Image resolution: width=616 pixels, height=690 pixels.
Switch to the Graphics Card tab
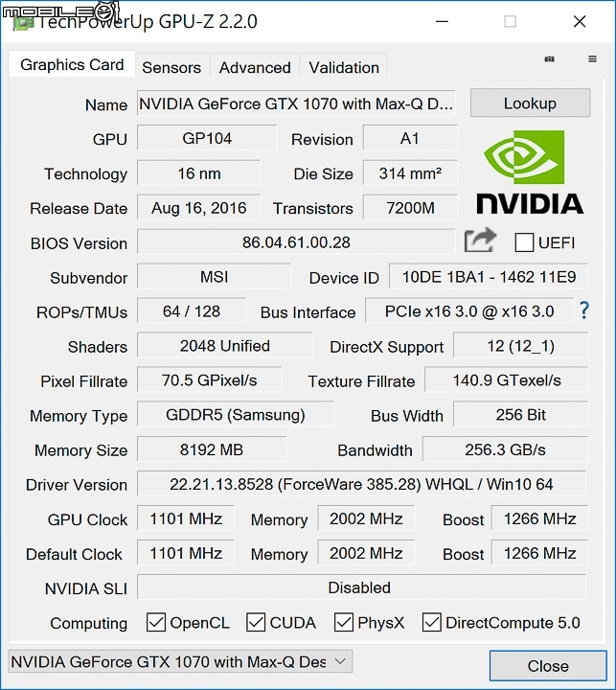click(72, 65)
